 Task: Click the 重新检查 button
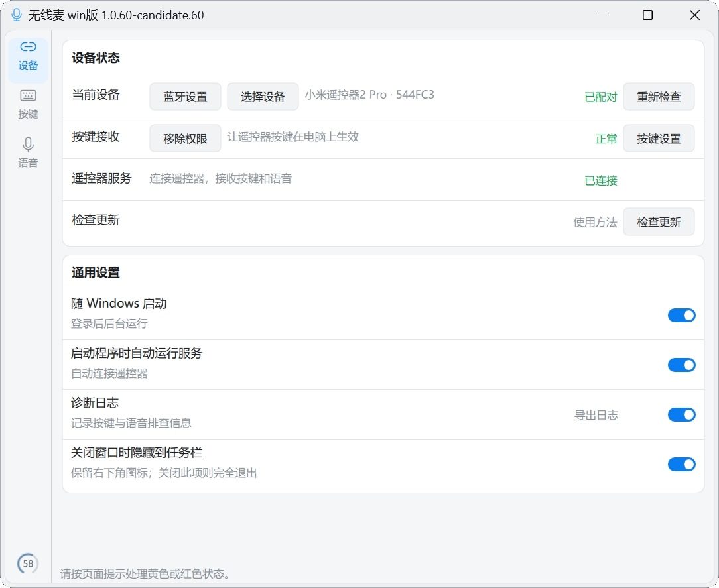(659, 97)
